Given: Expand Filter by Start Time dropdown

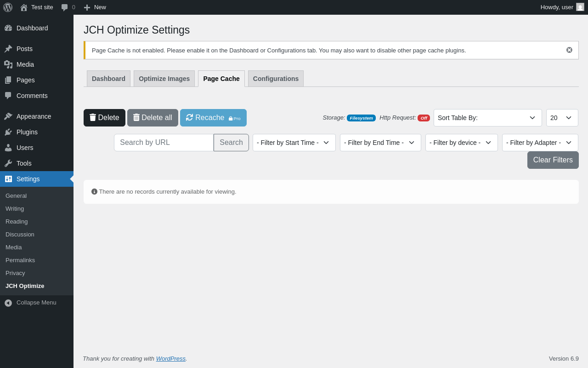Looking at the screenshot, I should coord(294,143).
